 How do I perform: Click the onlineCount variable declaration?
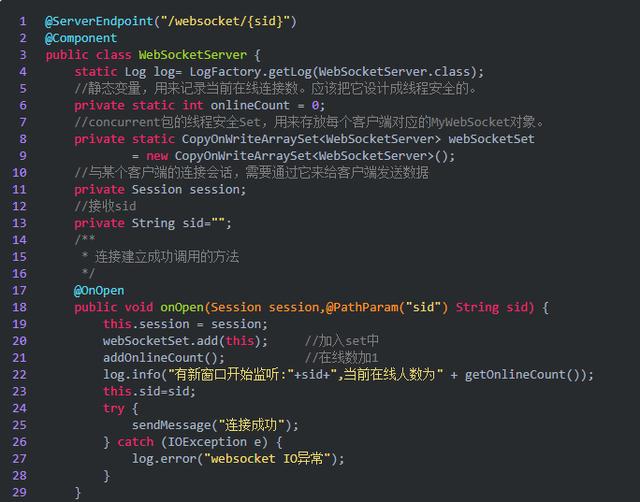pyautogui.click(x=250, y=105)
